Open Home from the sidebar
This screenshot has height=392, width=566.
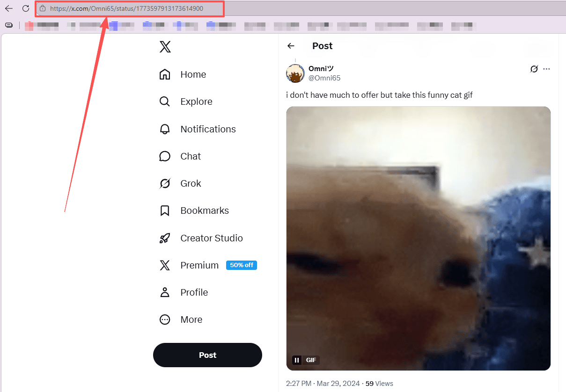click(183, 74)
